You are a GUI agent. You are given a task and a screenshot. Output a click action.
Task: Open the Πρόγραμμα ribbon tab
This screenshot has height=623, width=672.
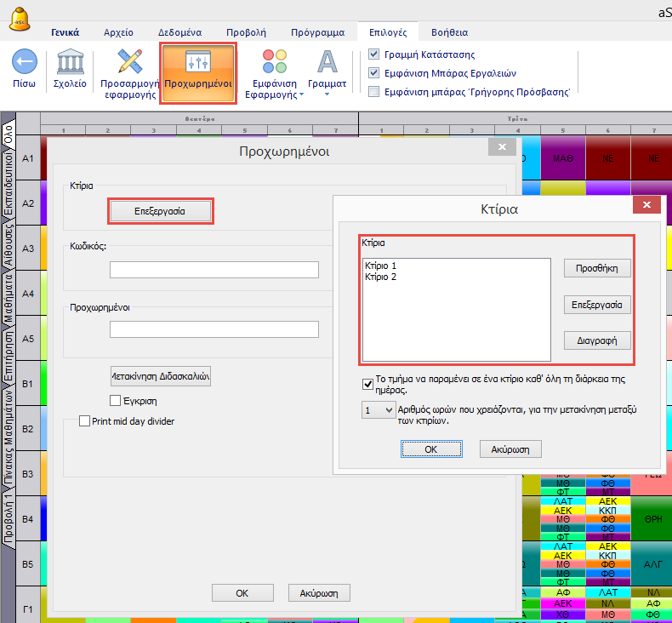[x=317, y=33]
